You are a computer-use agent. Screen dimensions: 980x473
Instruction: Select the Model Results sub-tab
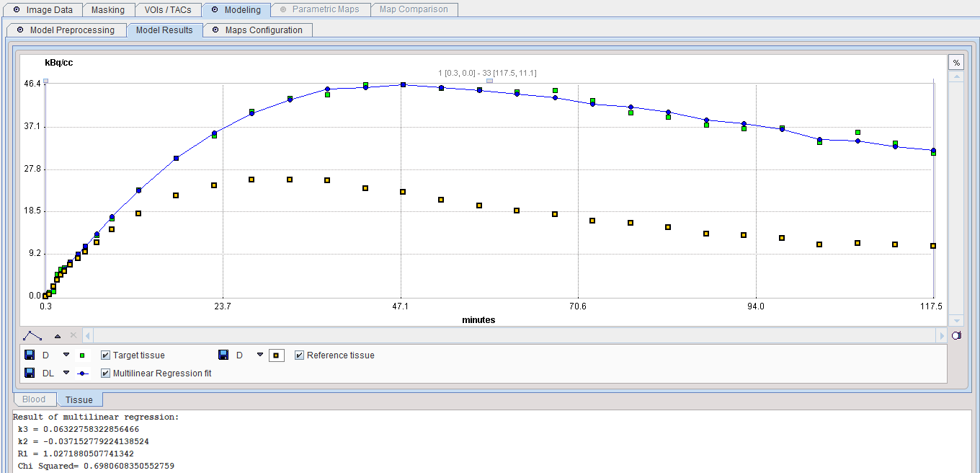coord(164,30)
